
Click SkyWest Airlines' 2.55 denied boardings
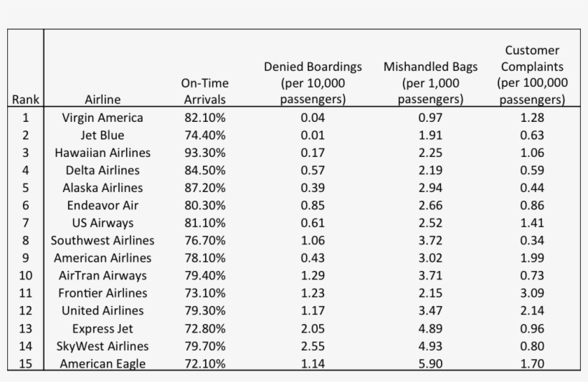(x=313, y=345)
